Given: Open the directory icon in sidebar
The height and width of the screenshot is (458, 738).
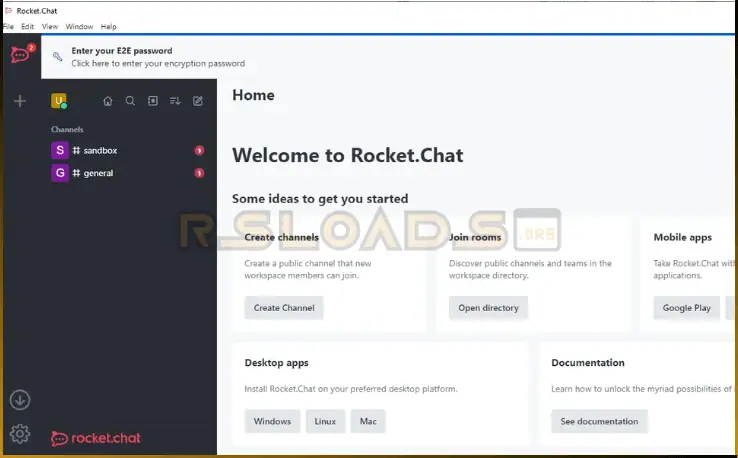Looking at the screenshot, I should coord(153,101).
